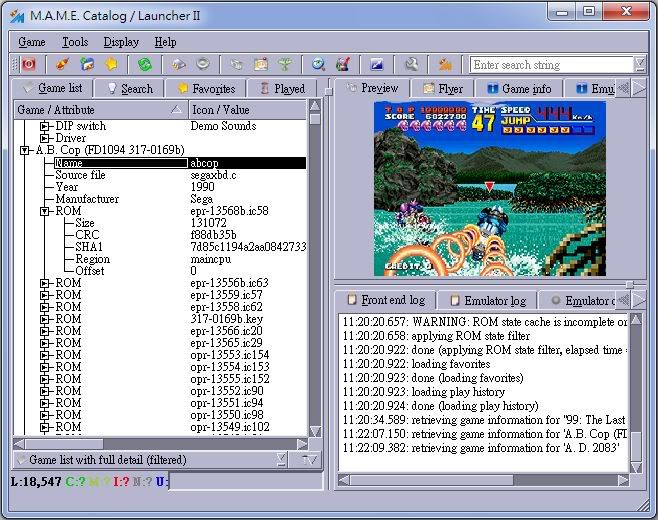This screenshot has width=658, height=520.
Task: Switch to the Front end log tab
Action: click(386, 300)
